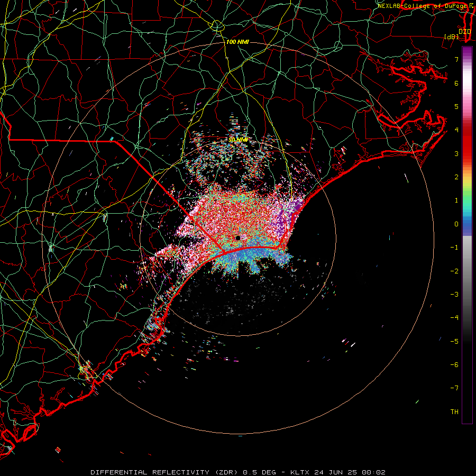476x476 pixels.
Task: Click the 1 tick label on scale
Action: pyautogui.click(x=456, y=200)
